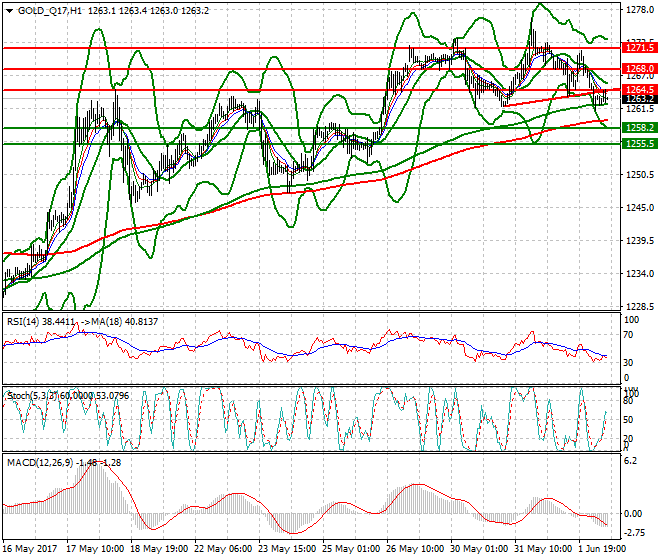Click the Stochastic scale value 50
The height and width of the screenshot is (560, 660).
coord(628,420)
